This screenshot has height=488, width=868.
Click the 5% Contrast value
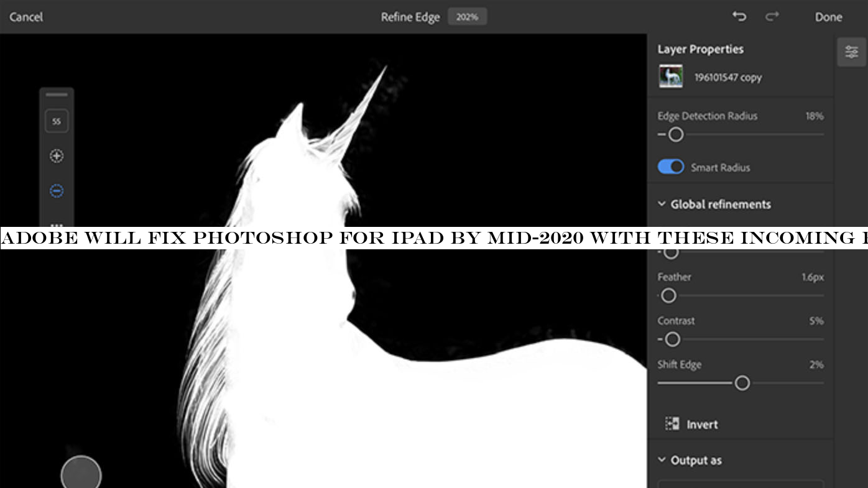pyautogui.click(x=816, y=321)
